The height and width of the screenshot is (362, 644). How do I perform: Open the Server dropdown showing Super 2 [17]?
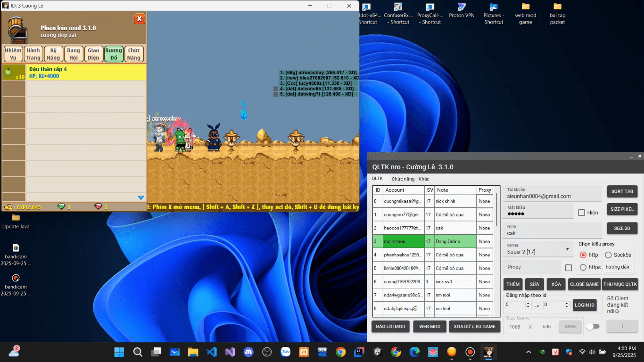point(538,249)
